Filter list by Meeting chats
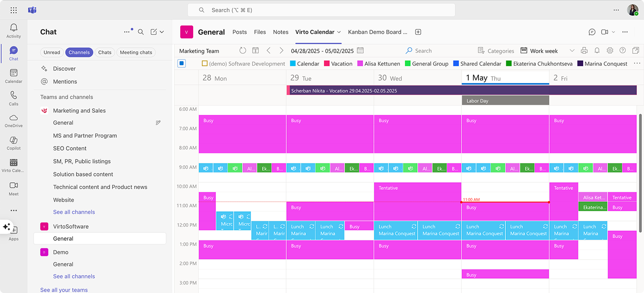Image resolution: width=644 pixels, height=293 pixels. [136, 52]
